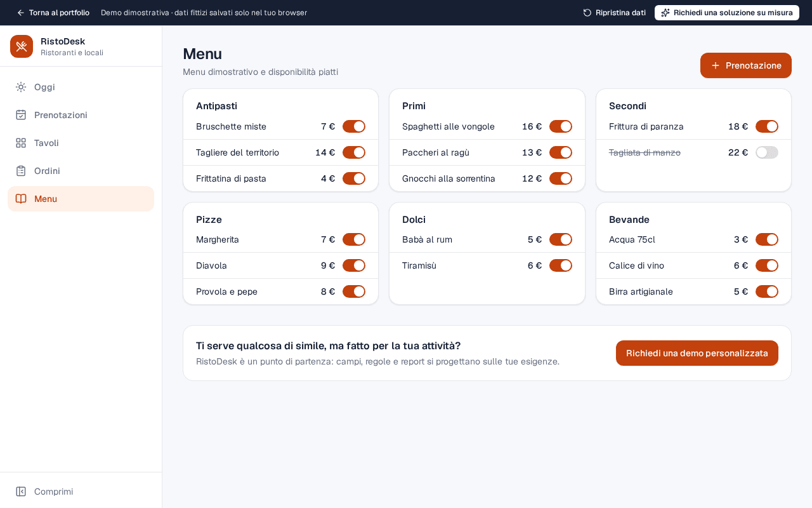Toggle Frittatina di pasta availability

(354, 178)
